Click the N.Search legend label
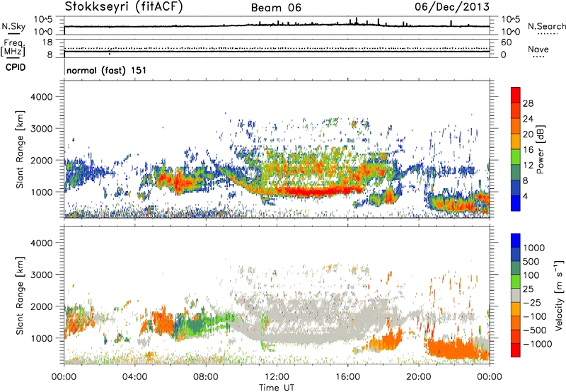 [546, 26]
